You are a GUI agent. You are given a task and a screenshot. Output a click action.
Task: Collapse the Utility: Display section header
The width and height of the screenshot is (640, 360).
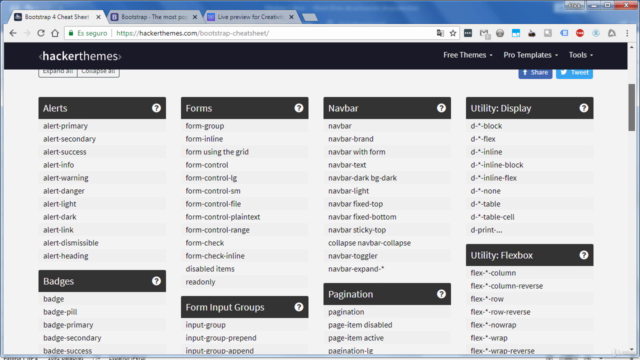[x=529, y=108]
